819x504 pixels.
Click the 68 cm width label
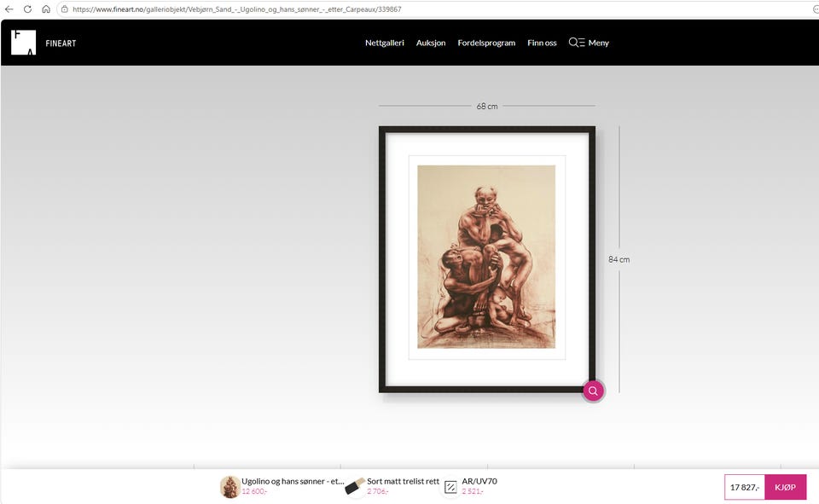click(487, 106)
